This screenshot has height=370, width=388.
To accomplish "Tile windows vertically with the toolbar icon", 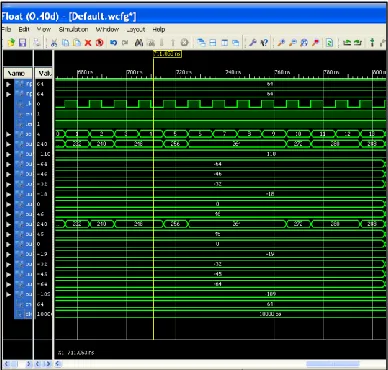I will pos(224,43).
